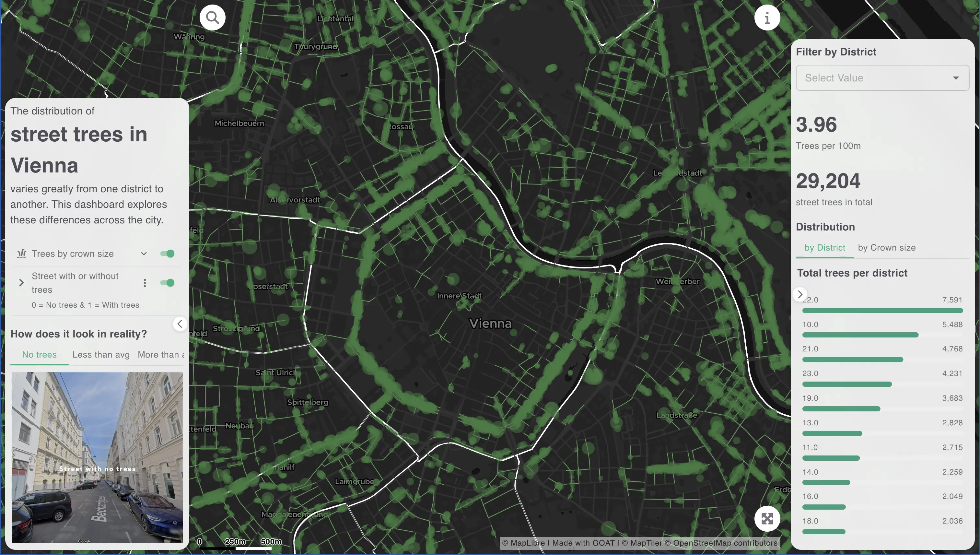Enter fullscreen map view
Viewport: 980px width, 555px height.
click(x=767, y=518)
